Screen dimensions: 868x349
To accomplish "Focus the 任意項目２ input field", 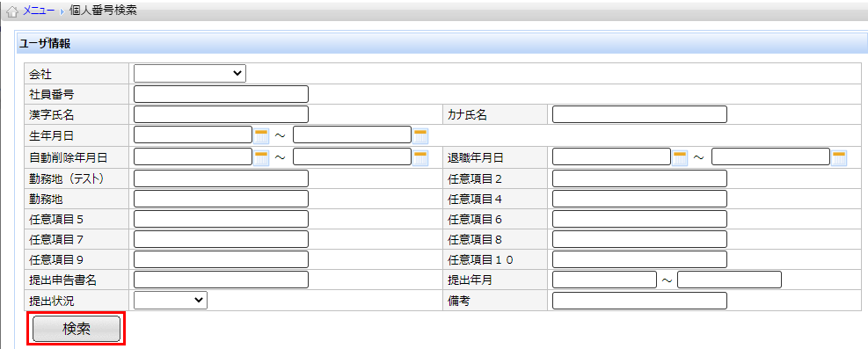I will click(x=639, y=178).
